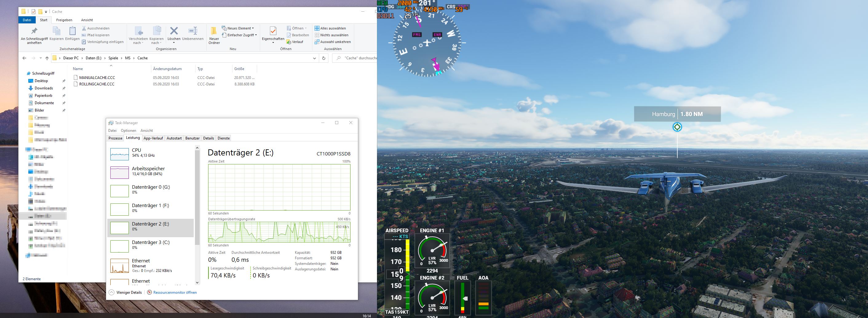This screenshot has width=868, height=318.
Task: Open Schnellzugriff in navigation pane
Action: click(x=43, y=73)
